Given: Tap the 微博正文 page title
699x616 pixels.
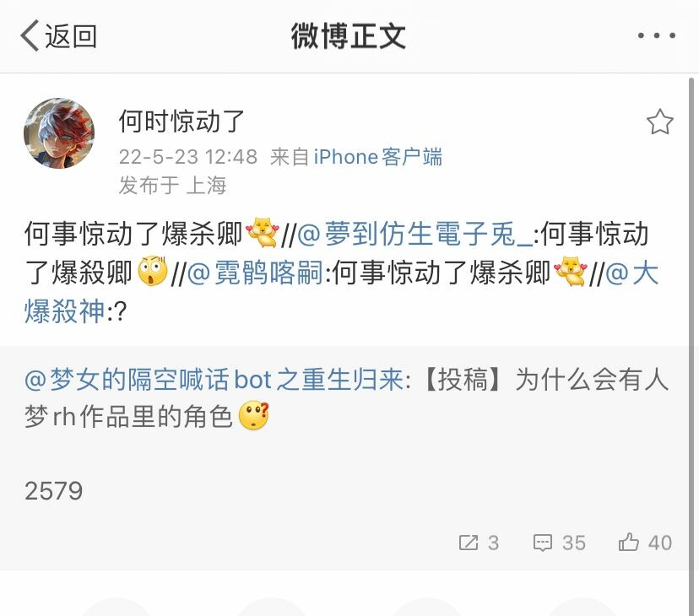Looking at the screenshot, I should click(x=349, y=35).
